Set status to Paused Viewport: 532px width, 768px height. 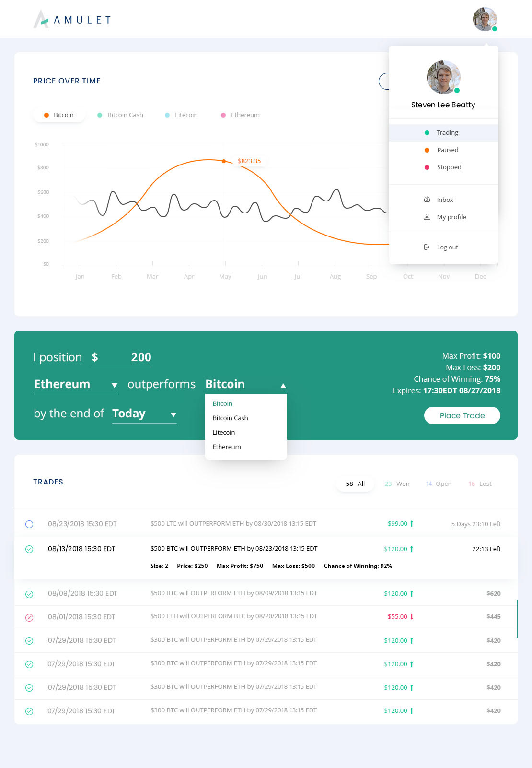click(x=444, y=150)
